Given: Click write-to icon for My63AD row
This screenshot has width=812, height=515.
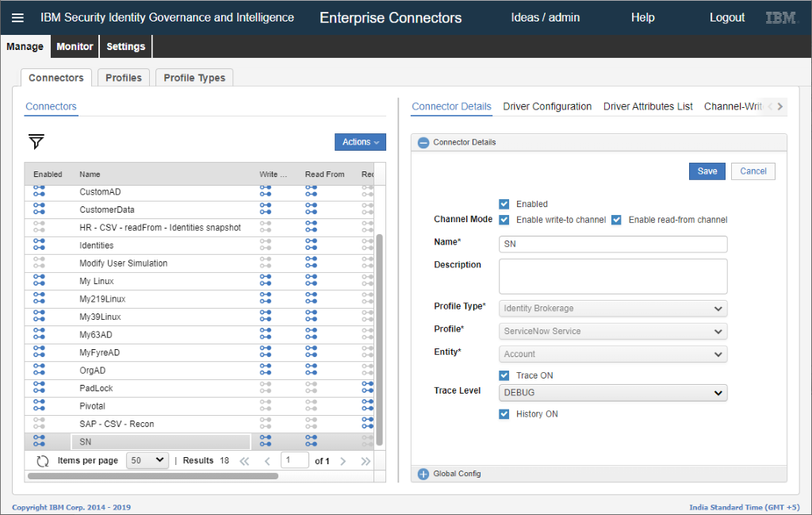Looking at the screenshot, I should [266, 334].
